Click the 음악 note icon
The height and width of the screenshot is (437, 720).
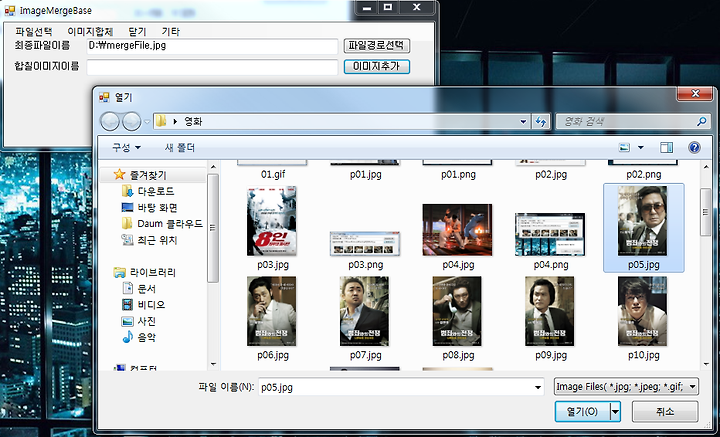[x=127, y=337]
